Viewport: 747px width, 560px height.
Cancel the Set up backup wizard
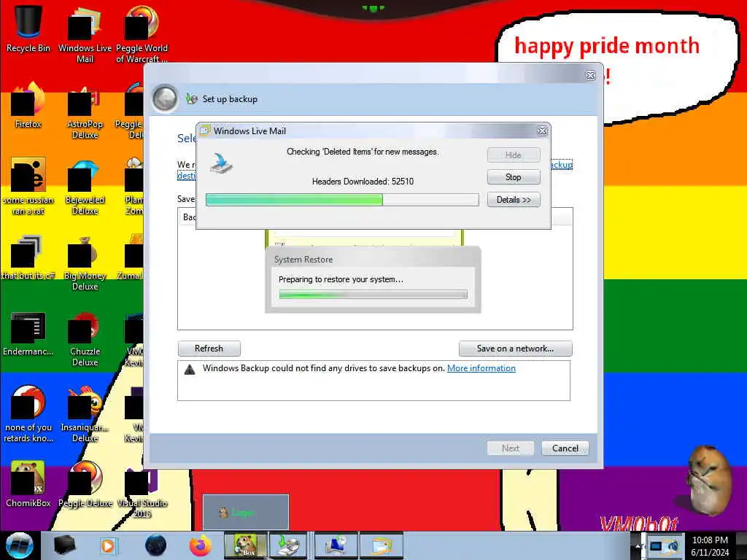point(565,448)
